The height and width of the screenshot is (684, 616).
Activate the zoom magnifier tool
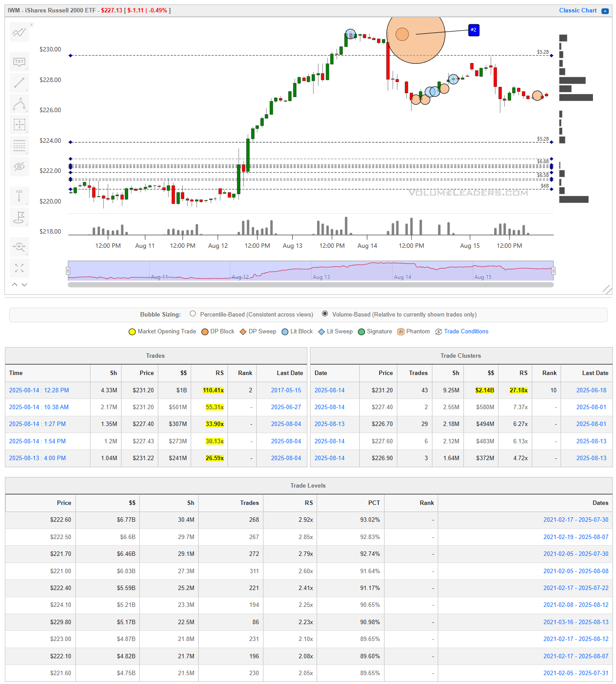(19, 246)
